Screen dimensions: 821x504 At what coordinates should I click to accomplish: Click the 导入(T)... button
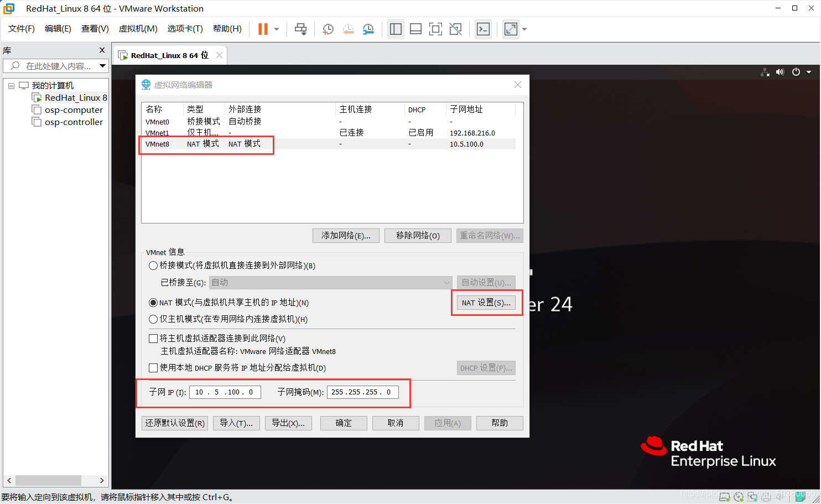[236, 423]
